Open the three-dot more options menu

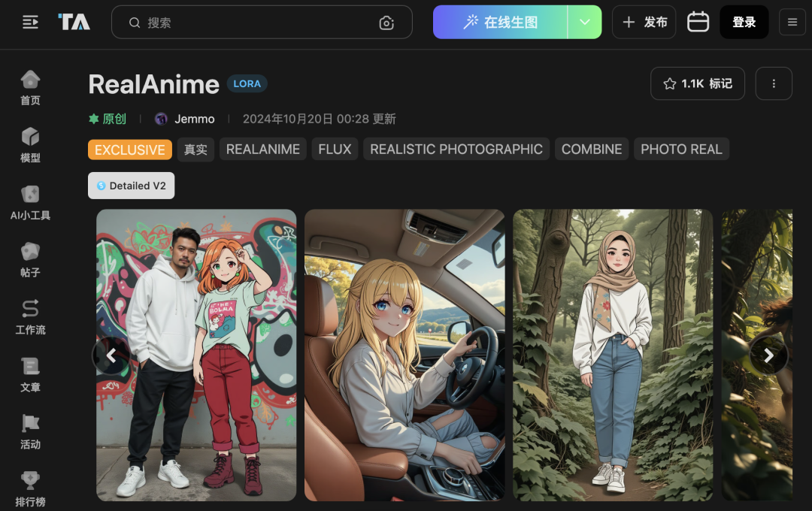pos(774,83)
